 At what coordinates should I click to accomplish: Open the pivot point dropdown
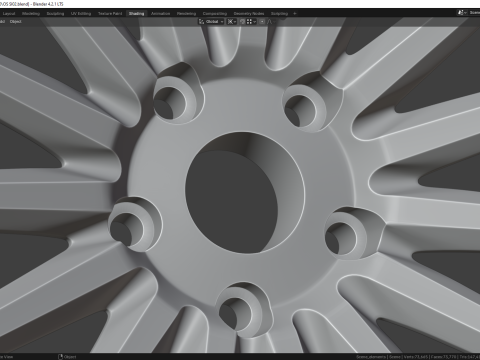pyautogui.click(x=231, y=22)
